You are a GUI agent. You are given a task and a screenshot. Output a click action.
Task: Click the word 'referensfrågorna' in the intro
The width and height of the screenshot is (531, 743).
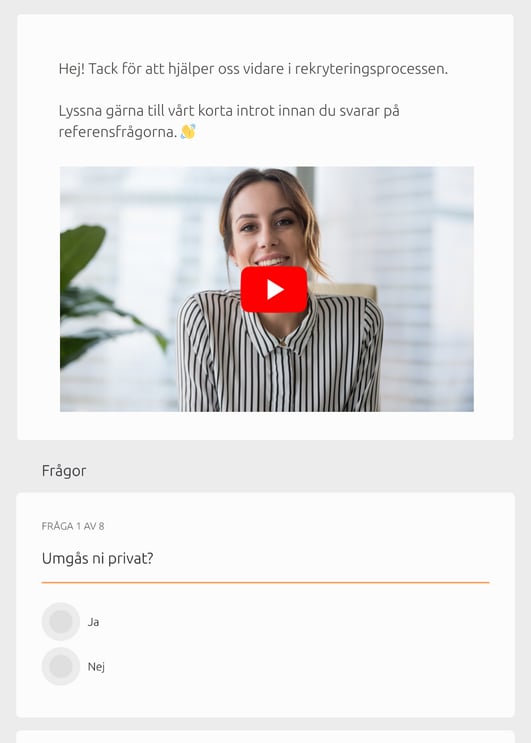click(x=117, y=132)
